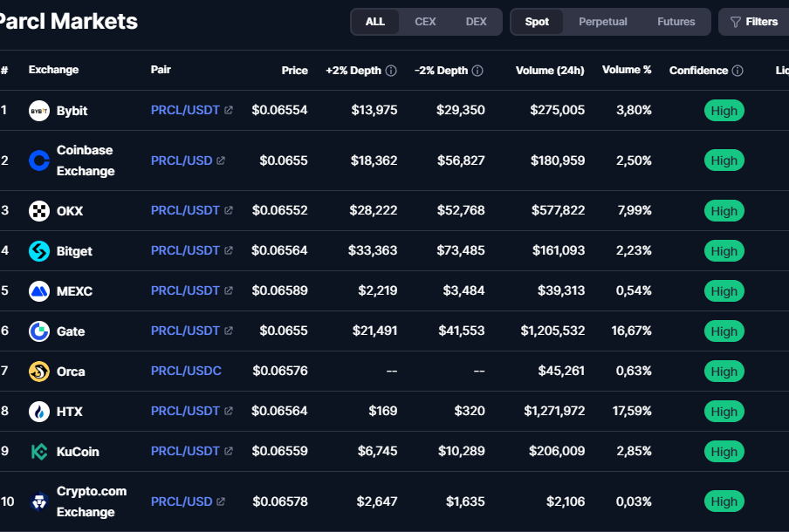
Task: Click the HTX exchange logo
Action: pyautogui.click(x=39, y=412)
